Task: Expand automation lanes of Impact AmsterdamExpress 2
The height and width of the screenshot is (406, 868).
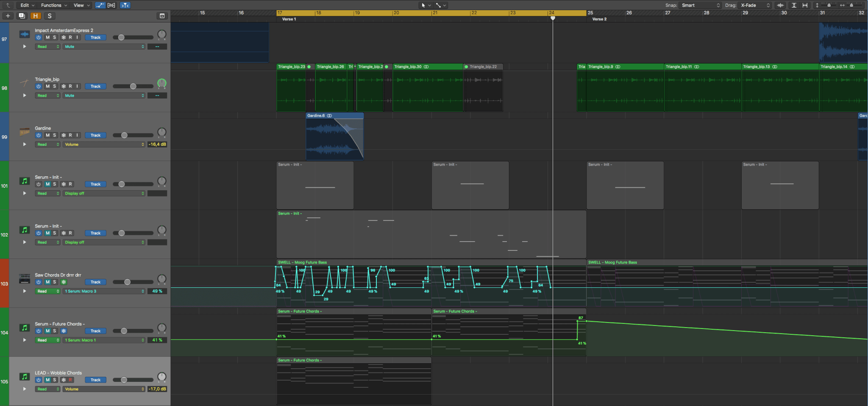Action: coord(25,47)
